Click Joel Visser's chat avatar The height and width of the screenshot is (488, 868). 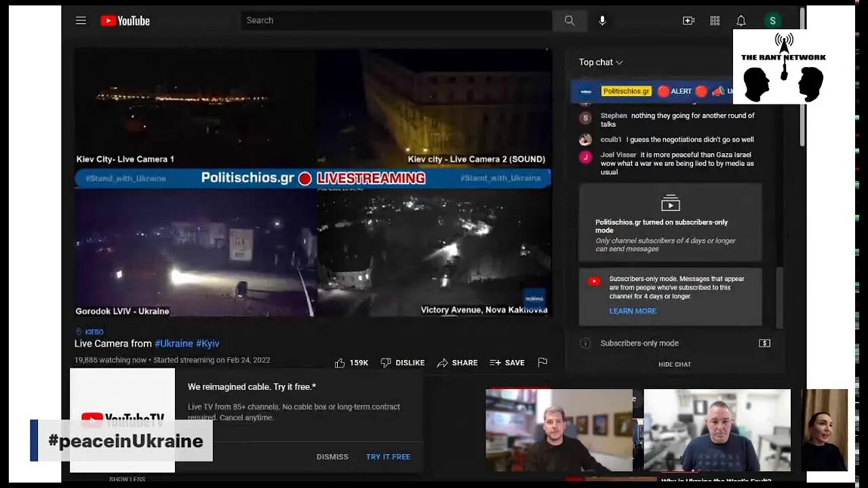click(x=585, y=157)
